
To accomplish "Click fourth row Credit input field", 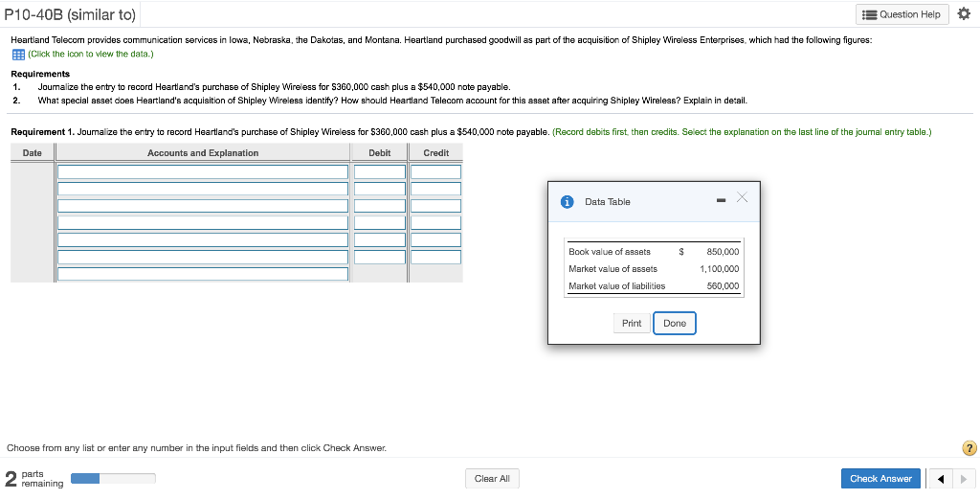I will 435,222.
